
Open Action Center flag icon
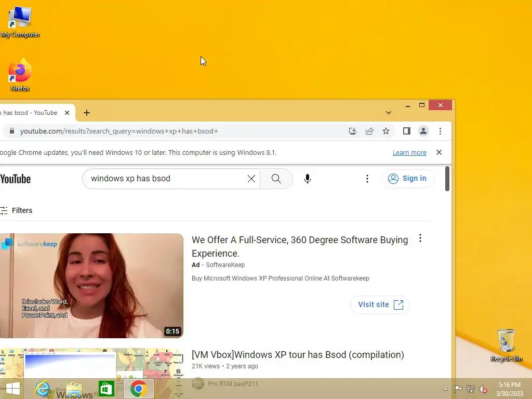(x=458, y=389)
